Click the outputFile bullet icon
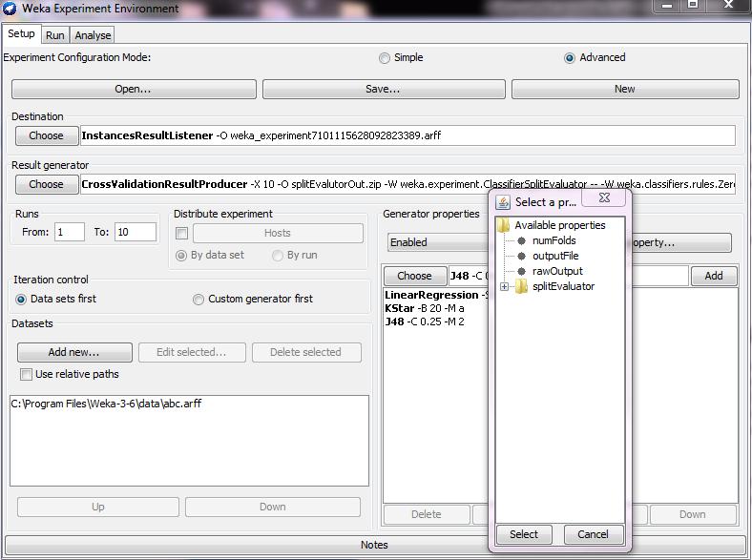The width and height of the screenshot is (752, 560). (x=522, y=256)
